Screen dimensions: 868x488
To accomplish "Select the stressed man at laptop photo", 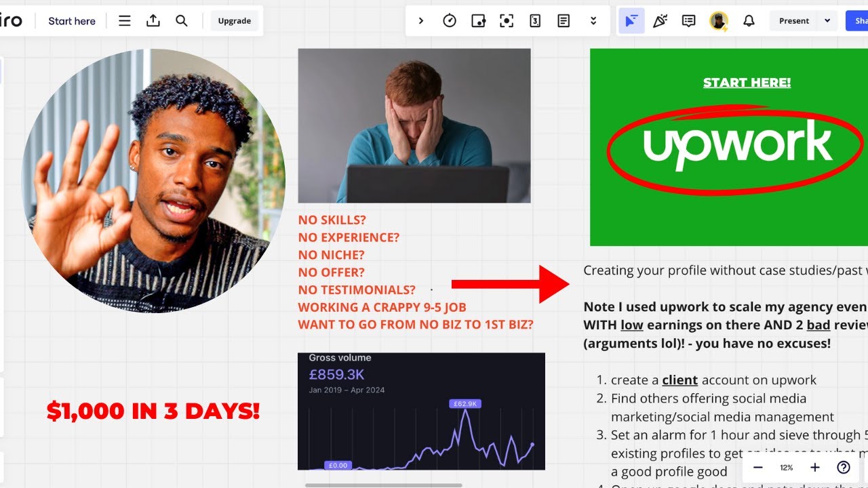I will coord(414,125).
